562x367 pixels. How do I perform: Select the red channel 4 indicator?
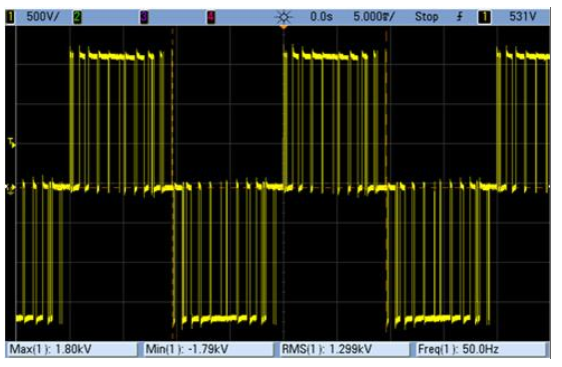[x=211, y=17]
